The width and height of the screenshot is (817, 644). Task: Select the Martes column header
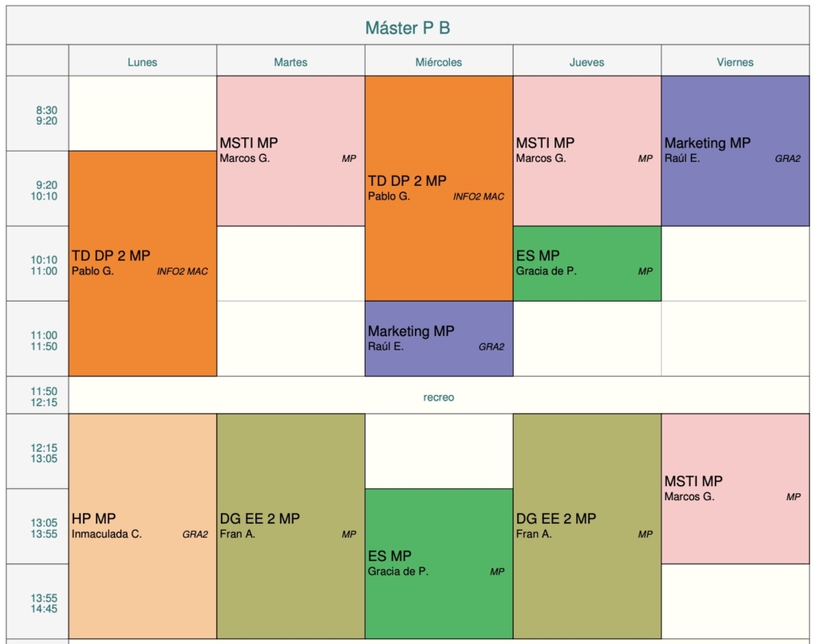[290, 61]
